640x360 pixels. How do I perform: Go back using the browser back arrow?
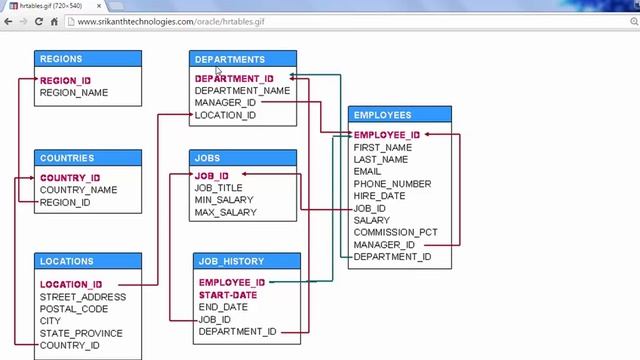[x=8, y=22]
